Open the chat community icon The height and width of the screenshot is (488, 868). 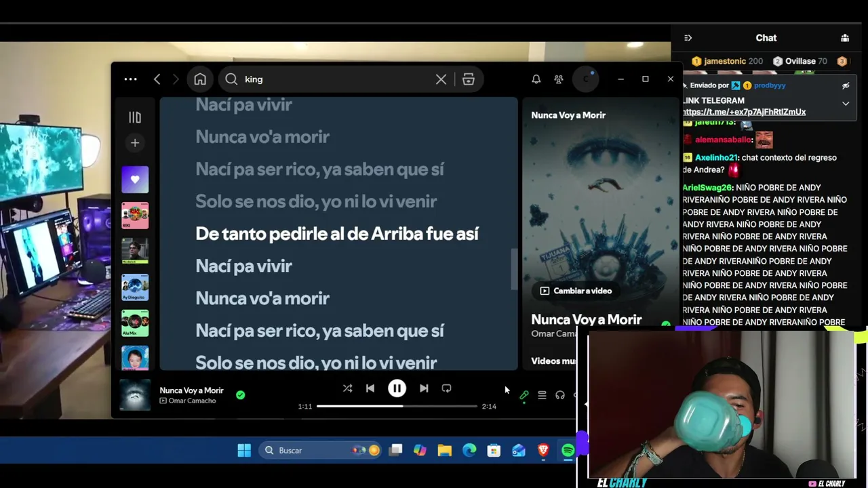pyautogui.click(x=845, y=38)
